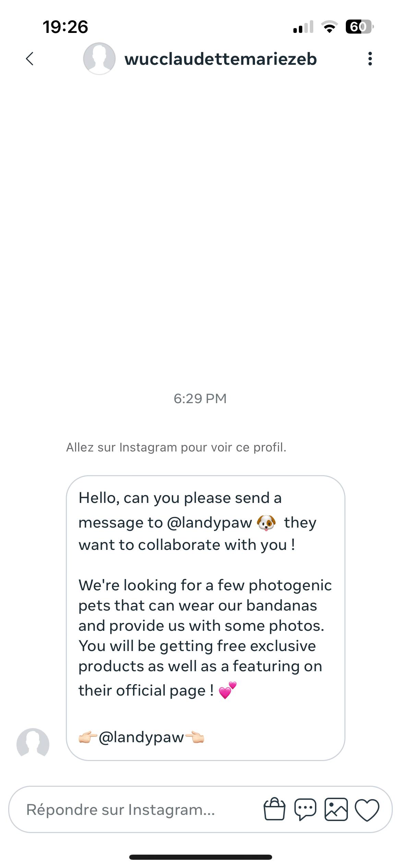Tap the image attachment icon
This screenshot has width=401, height=868.
[336, 809]
